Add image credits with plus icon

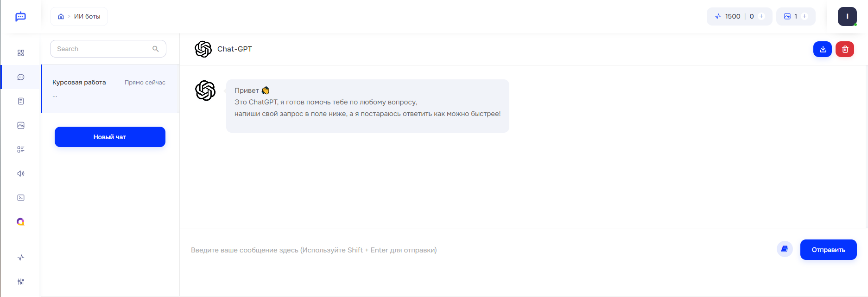(805, 16)
